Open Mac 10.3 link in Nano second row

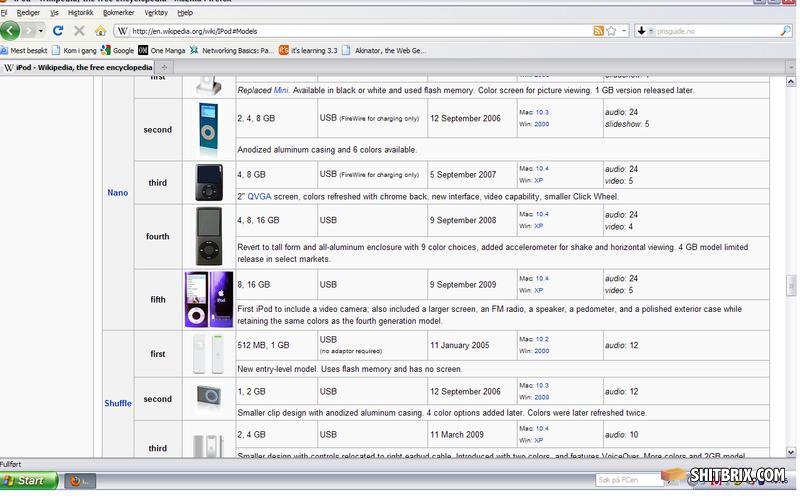(542, 112)
